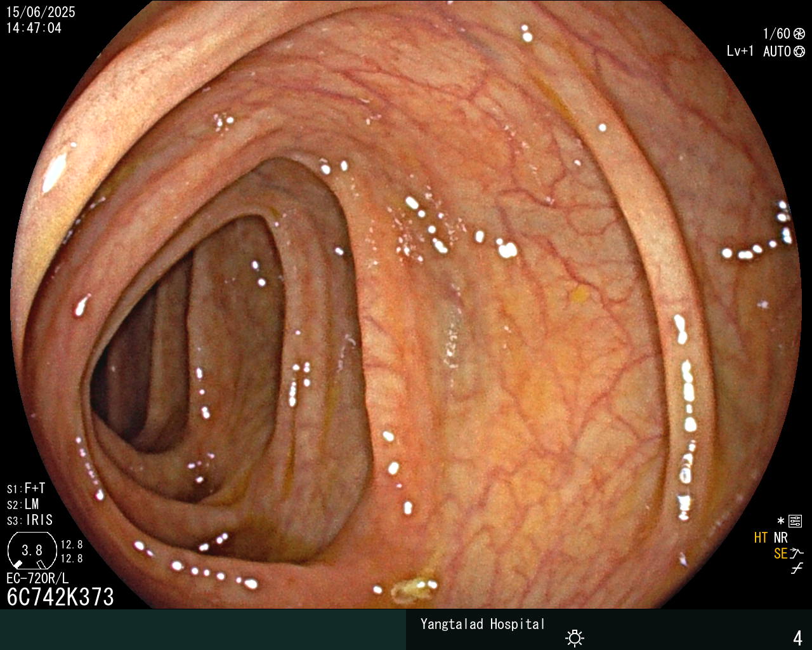The image size is (812, 650).
Task: Click the shutter speed icon beside 1/60
Action: tap(799, 34)
